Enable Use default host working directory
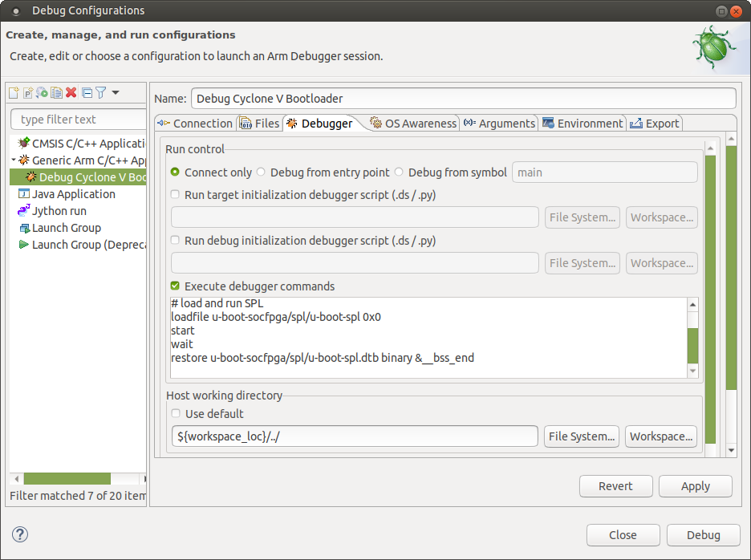The image size is (751, 560). tap(175, 414)
